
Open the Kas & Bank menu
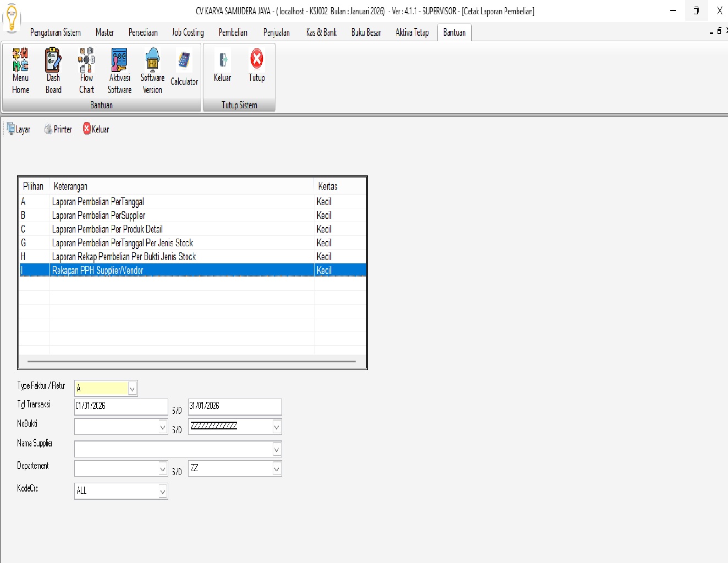tap(321, 32)
